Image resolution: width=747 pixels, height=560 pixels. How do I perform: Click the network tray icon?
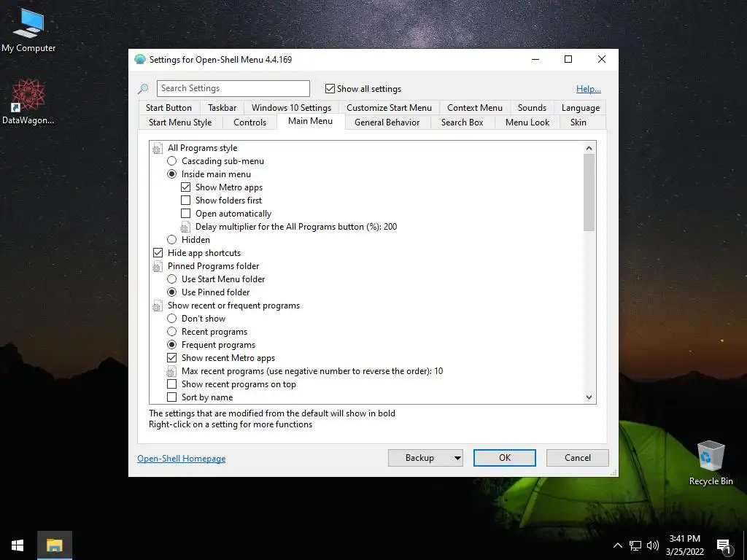point(635,545)
